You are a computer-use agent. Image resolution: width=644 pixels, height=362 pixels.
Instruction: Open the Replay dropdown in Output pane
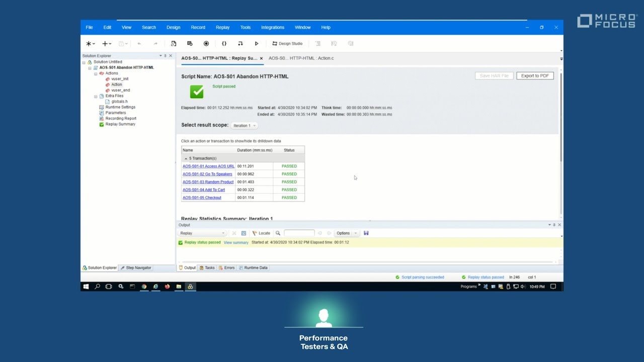[202, 233]
